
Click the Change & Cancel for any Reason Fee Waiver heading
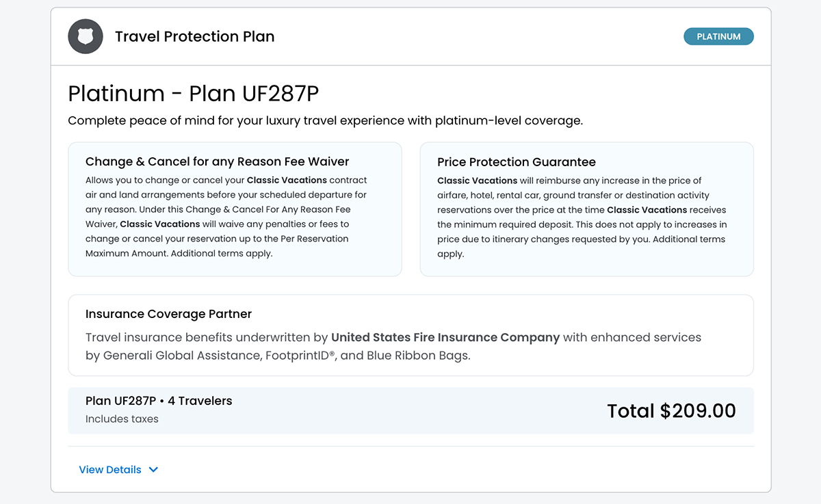(217, 162)
